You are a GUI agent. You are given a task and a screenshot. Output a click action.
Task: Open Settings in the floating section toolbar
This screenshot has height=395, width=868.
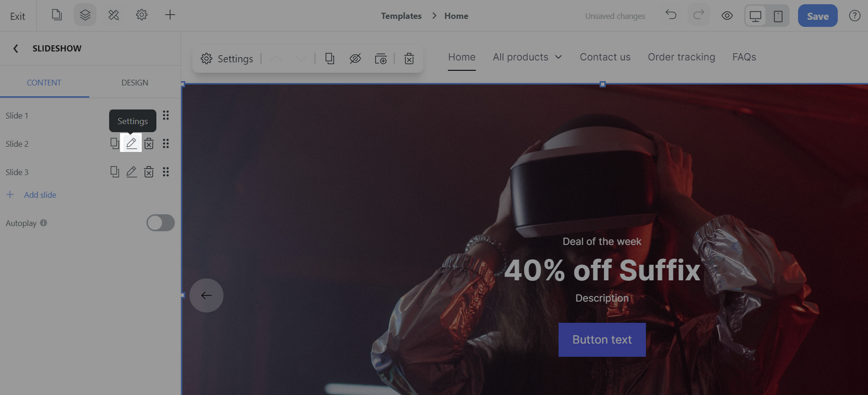coord(227,59)
